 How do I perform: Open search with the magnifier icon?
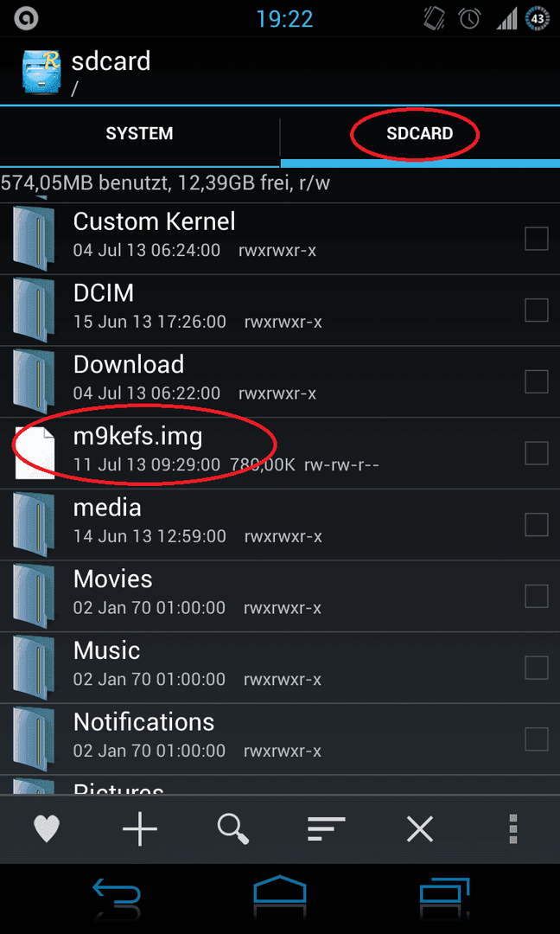(x=233, y=828)
